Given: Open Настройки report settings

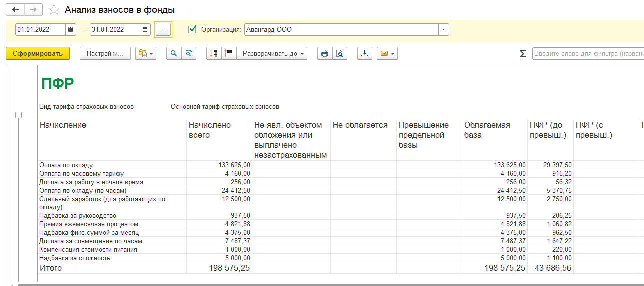Looking at the screenshot, I should 105,54.
